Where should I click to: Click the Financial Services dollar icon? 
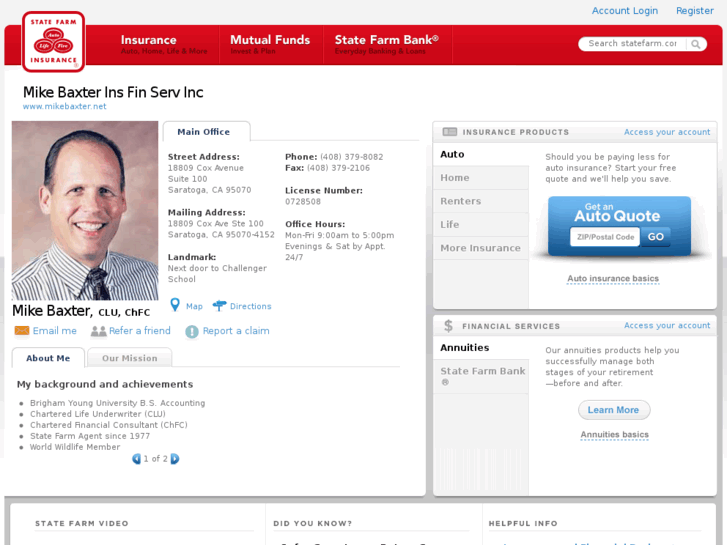pyautogui.click(x=448, y=326)
